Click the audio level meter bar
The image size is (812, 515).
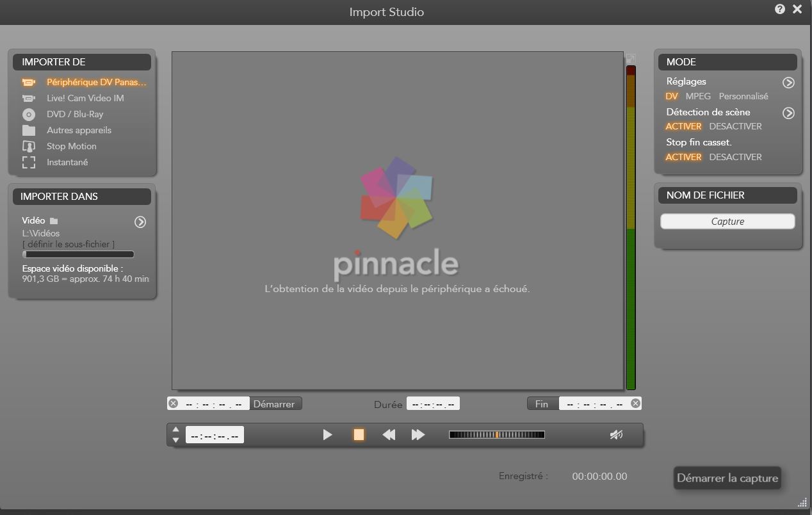click(x=631, y=227)
